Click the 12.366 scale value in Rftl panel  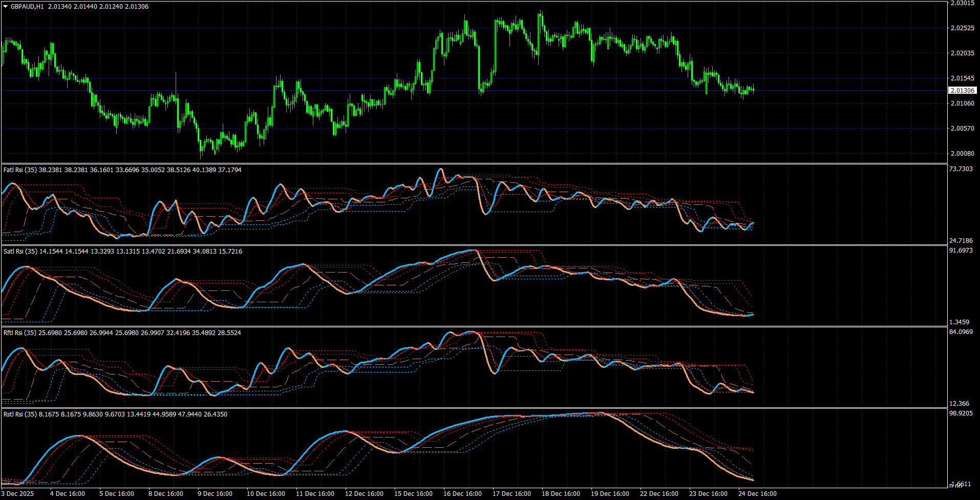click(x=960, y=404)
